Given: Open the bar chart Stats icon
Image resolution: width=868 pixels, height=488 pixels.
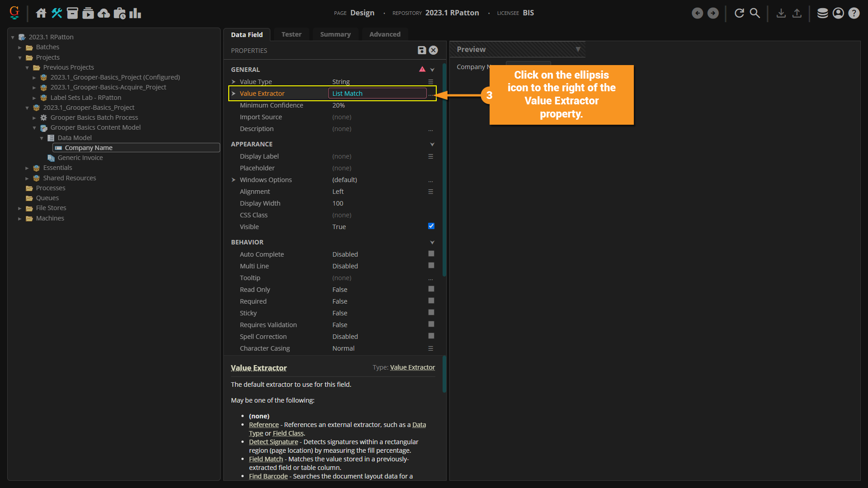Looking at the screenshot, I should click(135, 13).
